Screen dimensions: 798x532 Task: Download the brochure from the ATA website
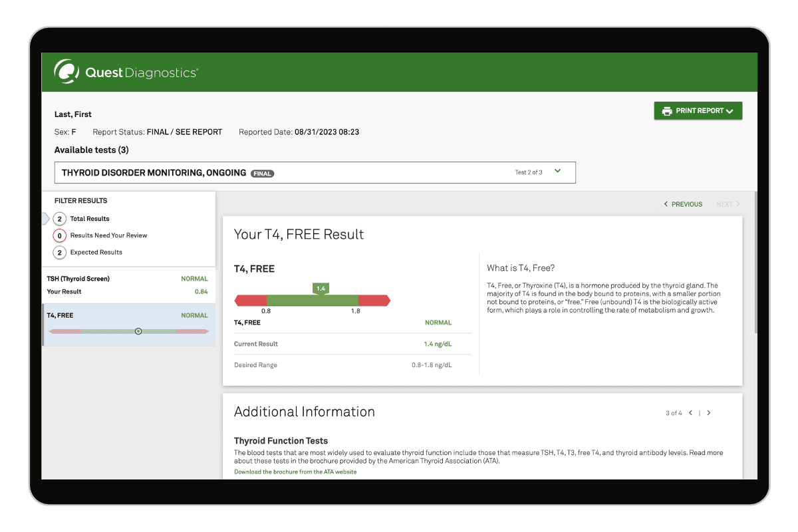point(295,472)
